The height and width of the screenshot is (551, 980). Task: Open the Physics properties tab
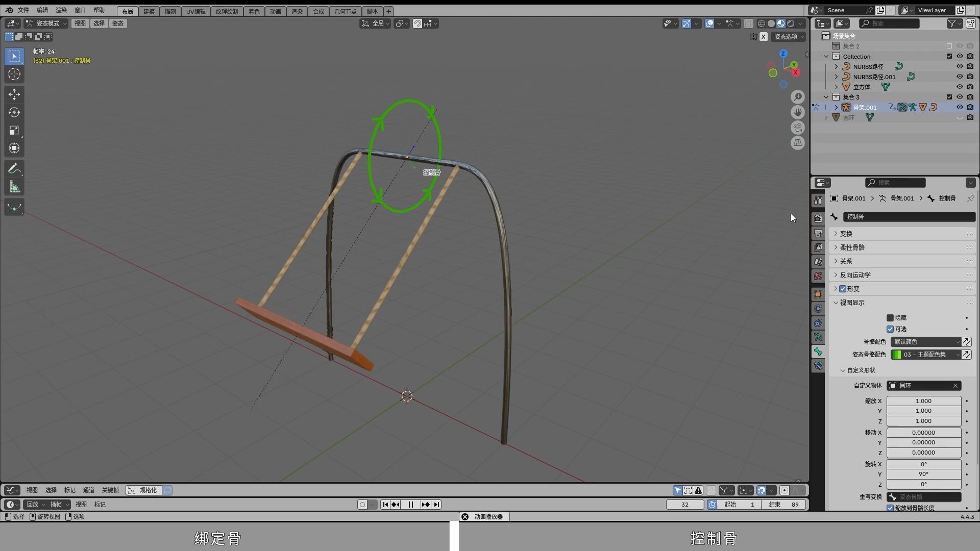click(818, 323)
